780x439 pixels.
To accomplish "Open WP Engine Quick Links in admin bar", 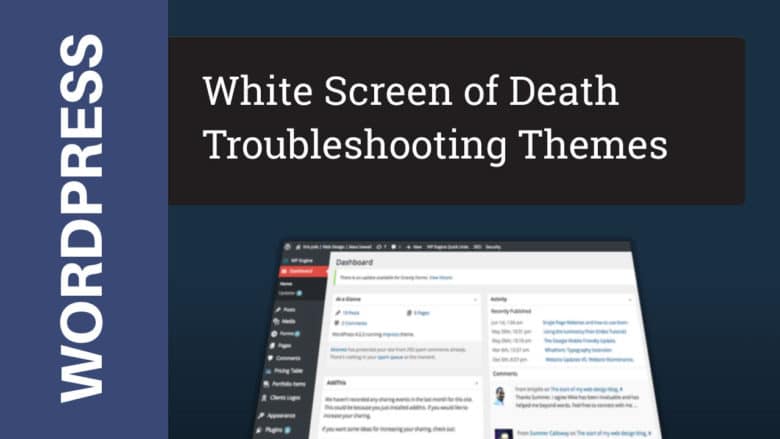I will click(x=448, y=247).
